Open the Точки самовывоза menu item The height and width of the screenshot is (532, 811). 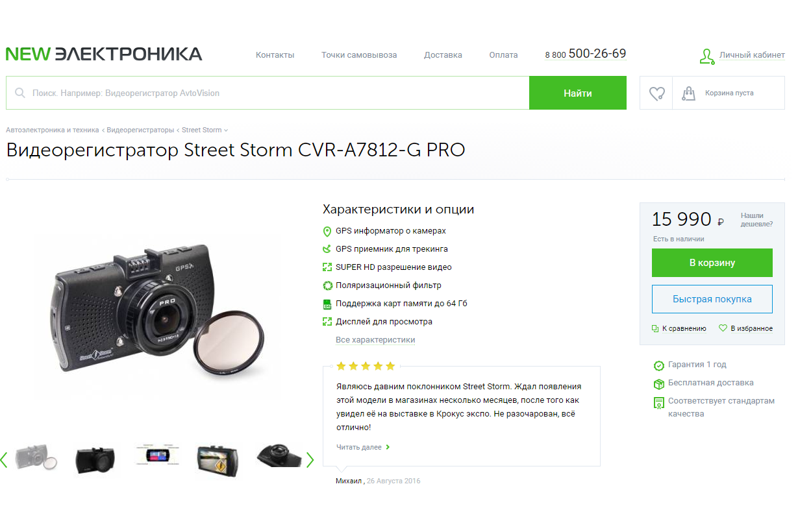359,55
